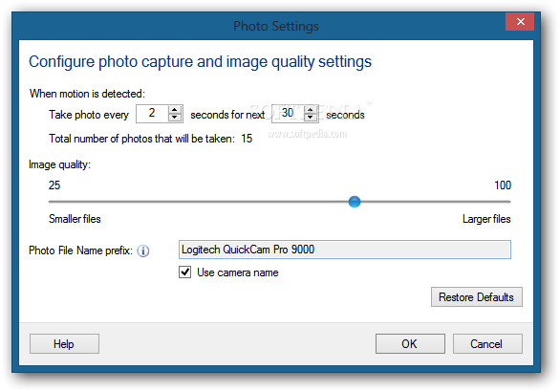Uncheck the Use camera name checkbox
The height and width of the screenshot is (392, 560).
click(184, 272)
